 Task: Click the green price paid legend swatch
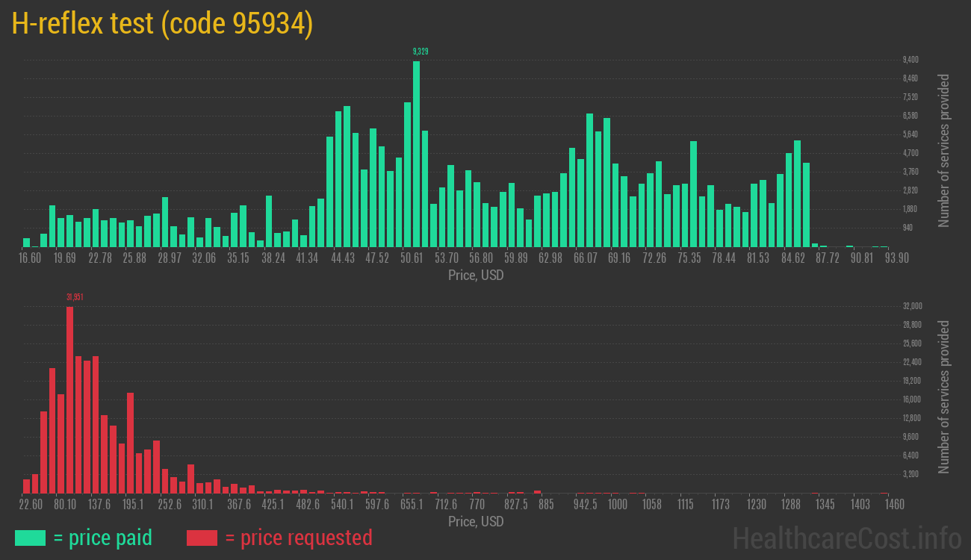[x=30, y=538]
